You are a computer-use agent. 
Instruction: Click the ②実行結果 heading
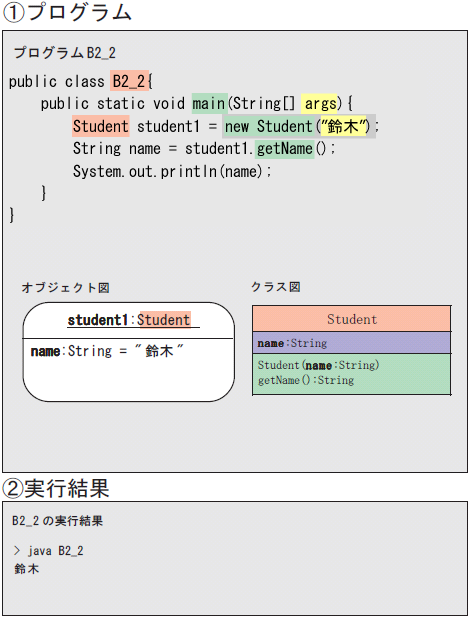click(x=55, y=488)
